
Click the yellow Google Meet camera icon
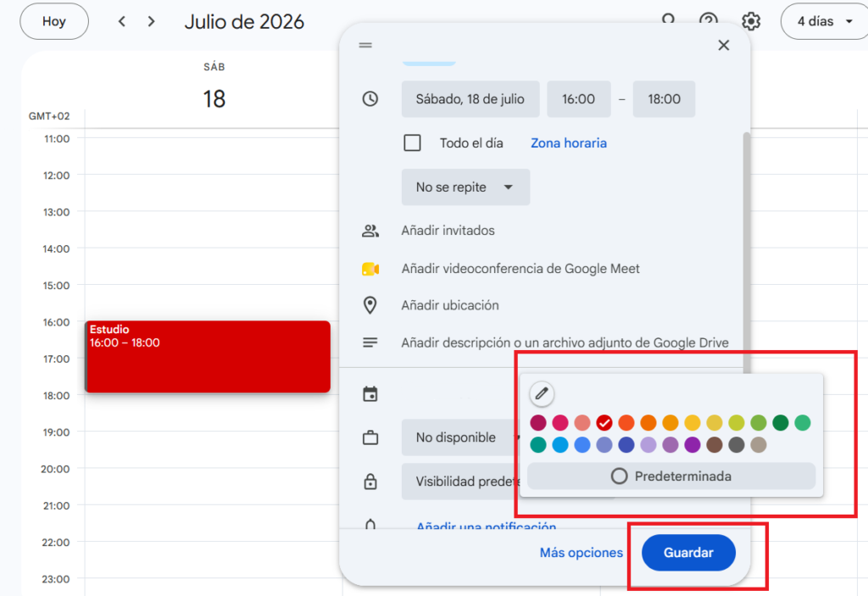click(370, 270)
